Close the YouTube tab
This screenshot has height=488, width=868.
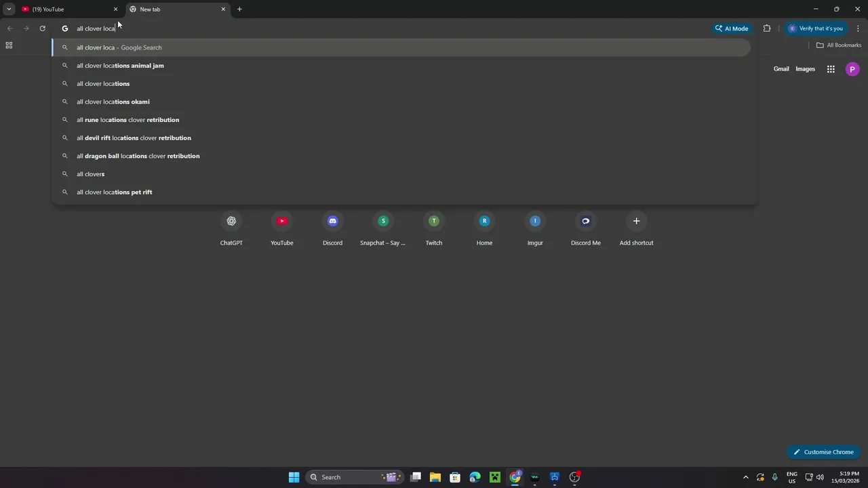tap(115, 9)
